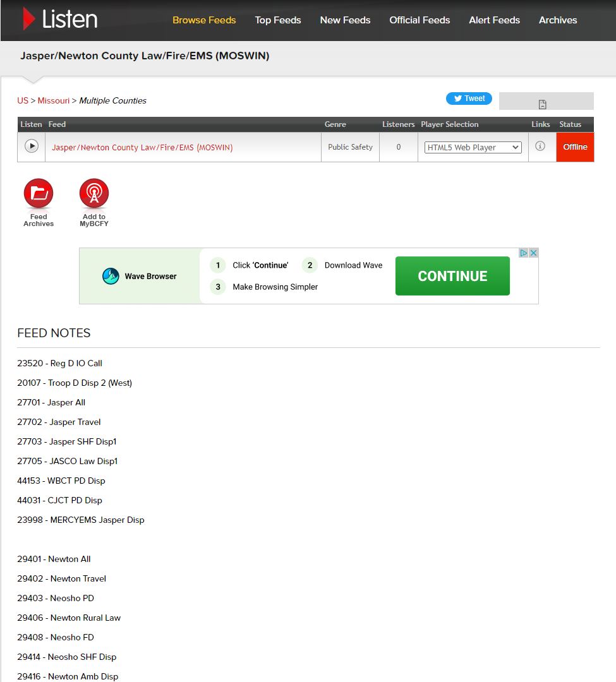Screen dimensions: 616x682
Task: Click the Wave Browser logo in the ad
Action: coord(110,276)
